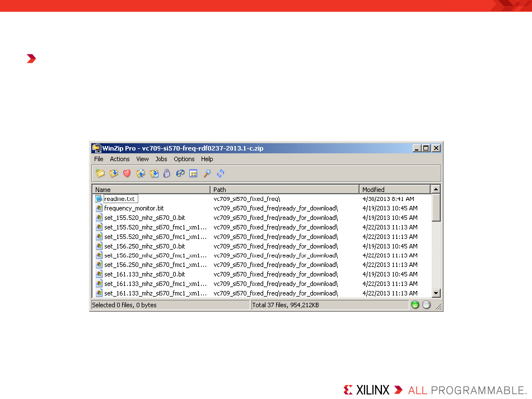The width and height of the screenshot is (532, 399).
Task: Click the New archive toolbar icon
Action: point(100,173)
